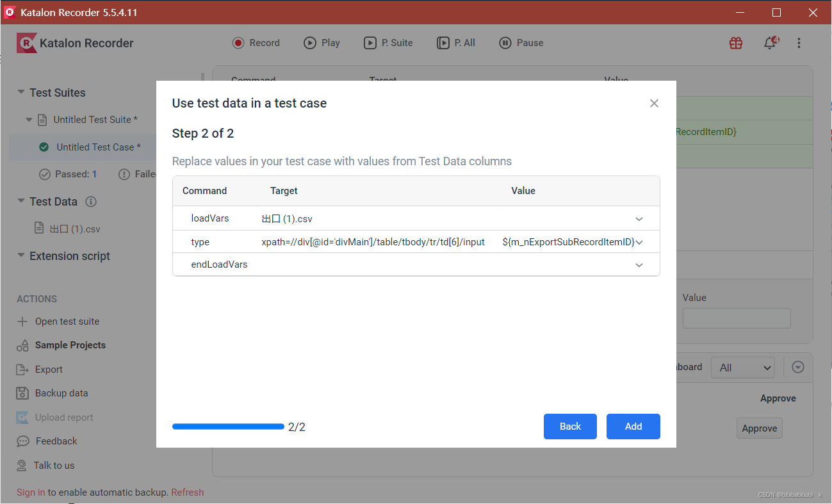Click the Approve button
Image resolution: width=832 pixels, height=504 pixels.
pos(760,428)
